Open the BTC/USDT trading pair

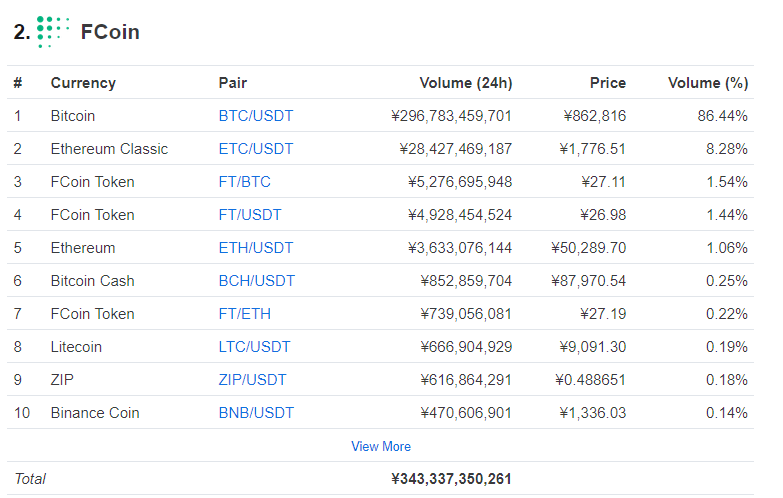pos(256,116)
